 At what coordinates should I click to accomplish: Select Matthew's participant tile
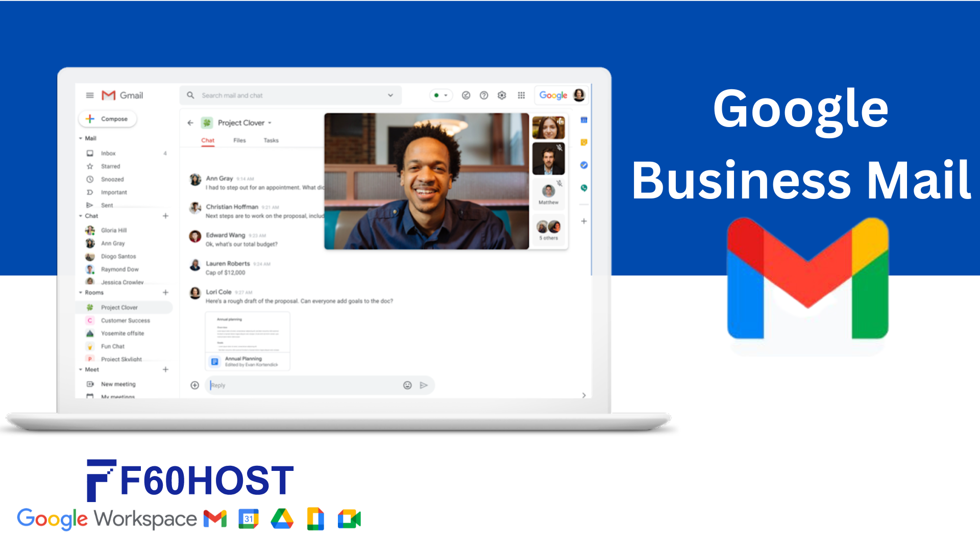pyautogui.click(x=549, y=193)
